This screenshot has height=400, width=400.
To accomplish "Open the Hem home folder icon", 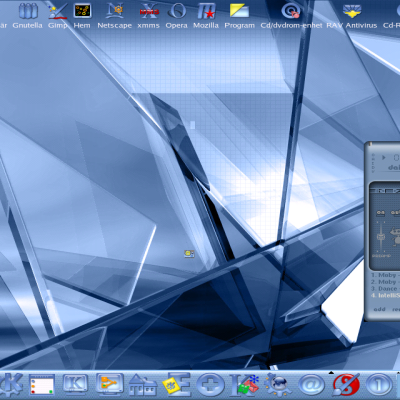I will pyautogui.click(x=82, y=15).
